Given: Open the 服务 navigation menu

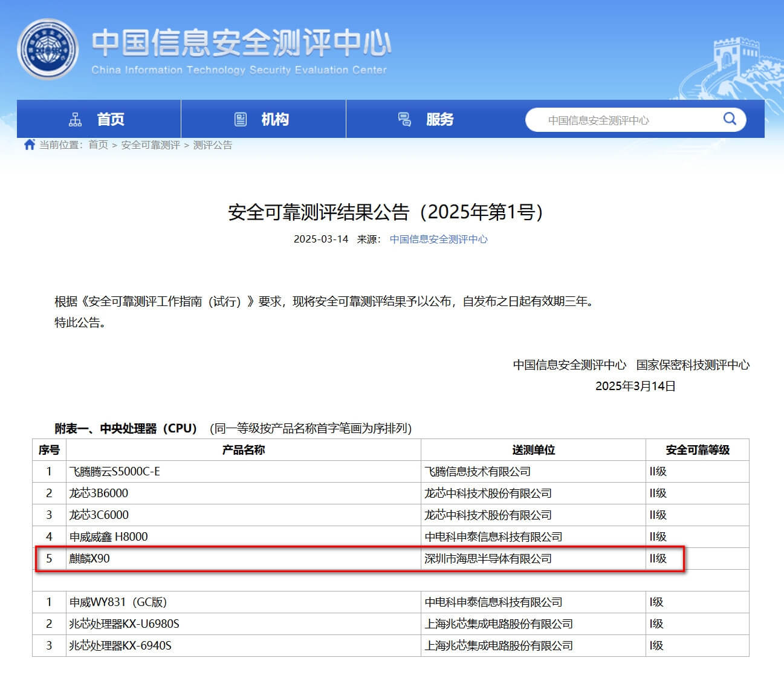Looking at the screenshot, I should (439, 119).
